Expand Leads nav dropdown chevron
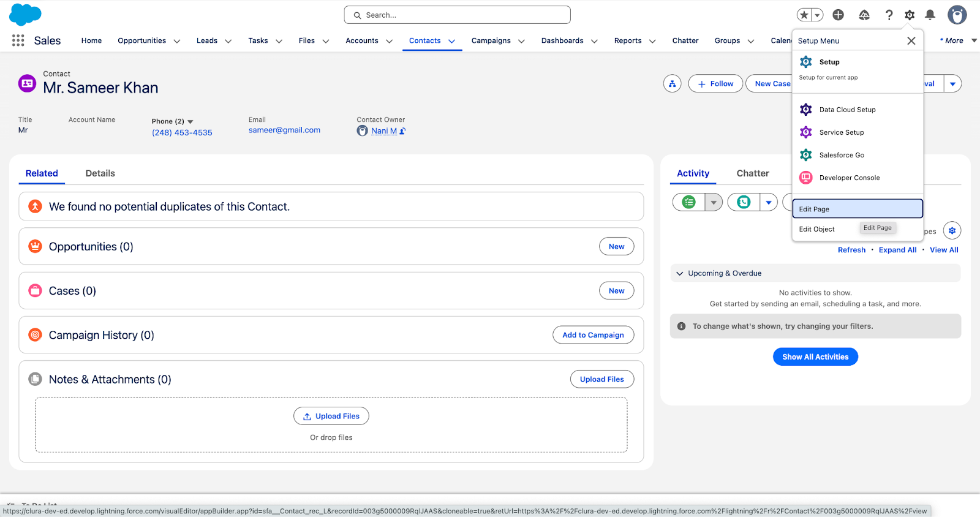Screen dimensions: 980x517 pos(228,41)
